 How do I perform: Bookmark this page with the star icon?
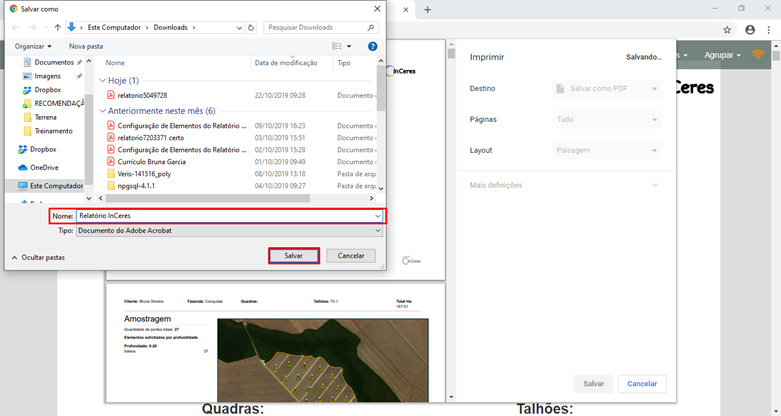click(727, 30)
